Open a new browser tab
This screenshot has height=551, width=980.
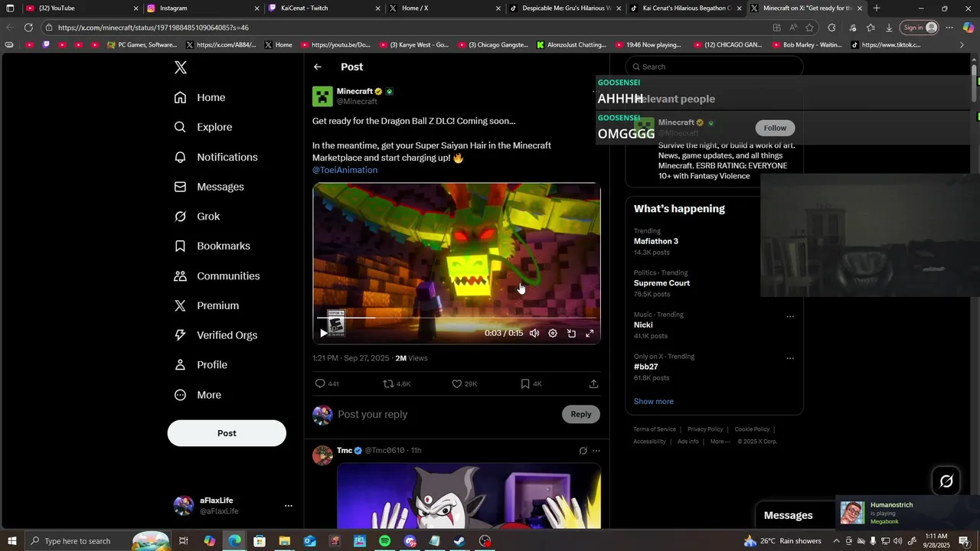[877, 8]
